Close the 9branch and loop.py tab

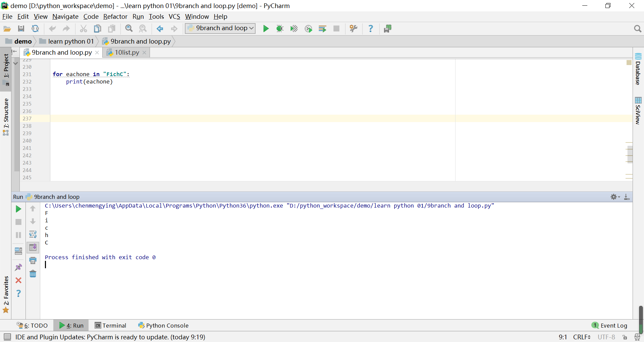tap(97, 53)
